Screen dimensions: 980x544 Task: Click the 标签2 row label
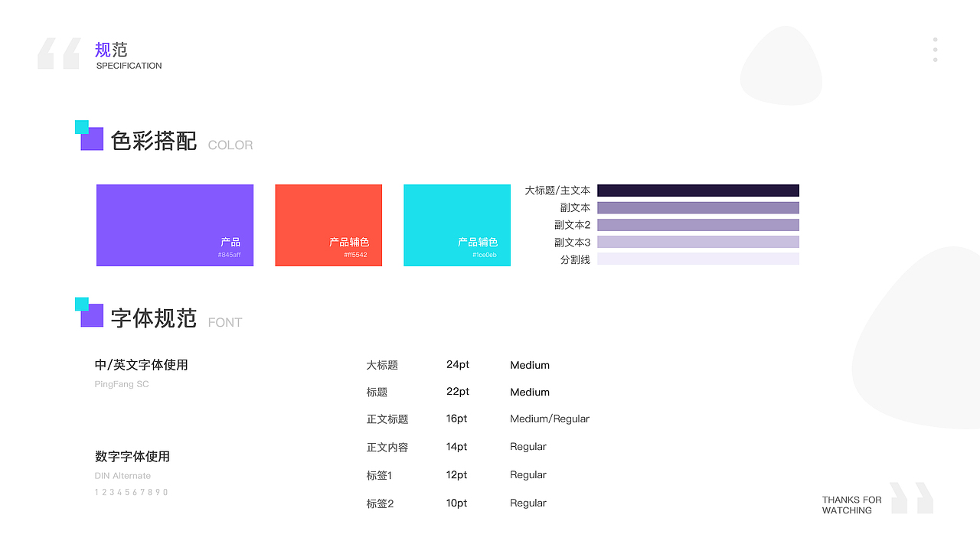(x=380, y=504)
